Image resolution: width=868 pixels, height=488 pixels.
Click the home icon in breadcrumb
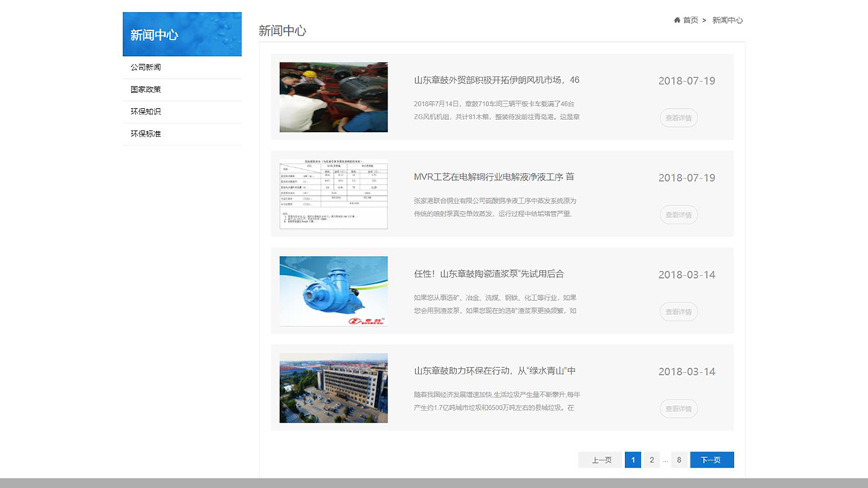point(676,20)
